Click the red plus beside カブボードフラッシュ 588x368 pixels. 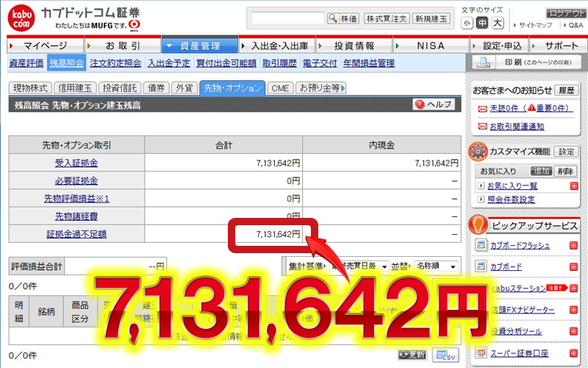tap(573, 245)
